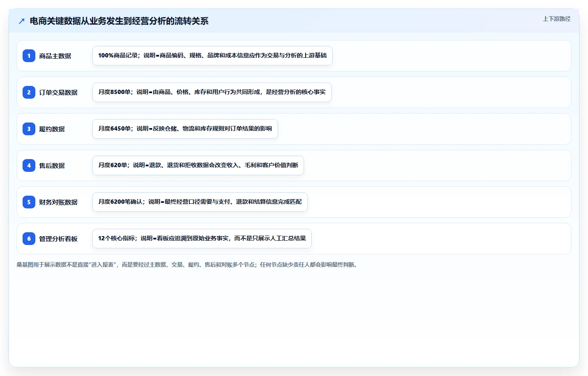588x376 pixels.
Task: Click the 上下游路径 label
Action: (556, 19)
